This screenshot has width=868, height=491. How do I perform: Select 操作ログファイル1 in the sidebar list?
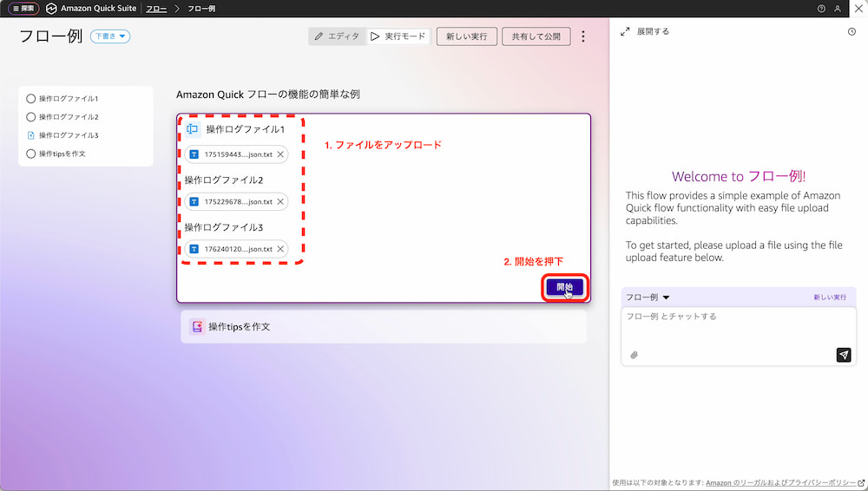(x=62, y=99)
